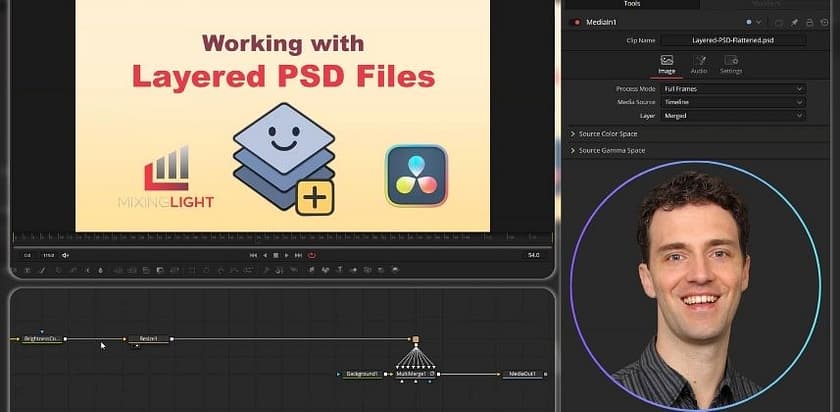The width and height of the screenshot is (840, 412).
Task: Add the dome-shaped Renderer3D tool
Action: coord(395,271)
